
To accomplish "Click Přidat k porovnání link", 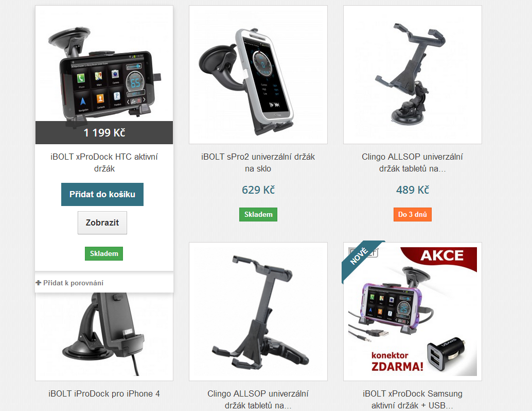I will point(73,283).
